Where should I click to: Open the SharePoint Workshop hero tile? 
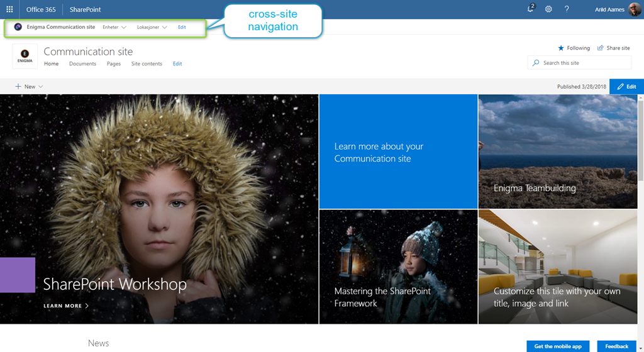click(159, 209)
